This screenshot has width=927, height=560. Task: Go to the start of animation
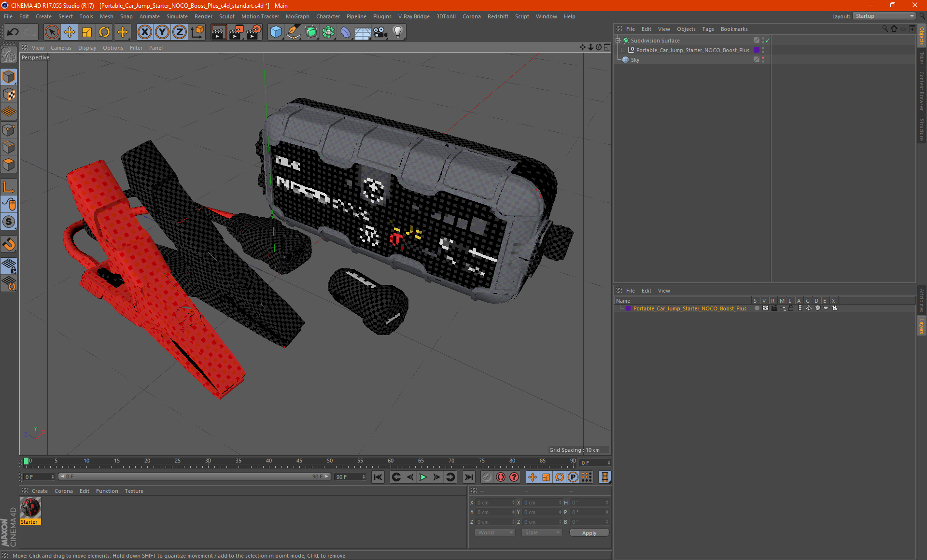click(x=378, y=477)
